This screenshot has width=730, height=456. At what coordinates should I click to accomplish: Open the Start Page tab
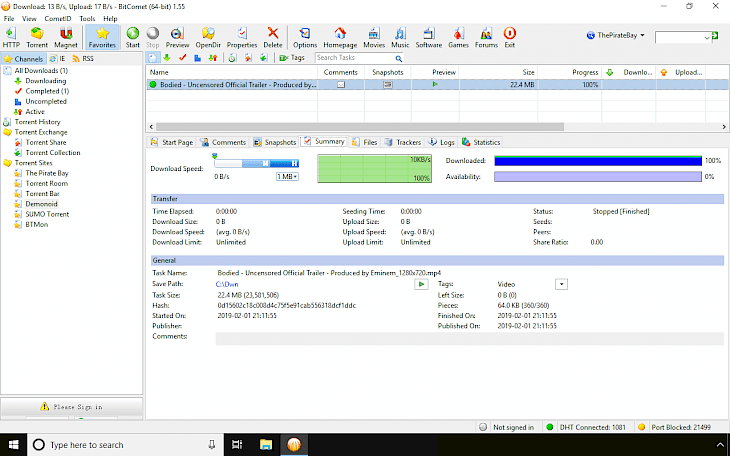pyautogui.click(x=171, y=143)
